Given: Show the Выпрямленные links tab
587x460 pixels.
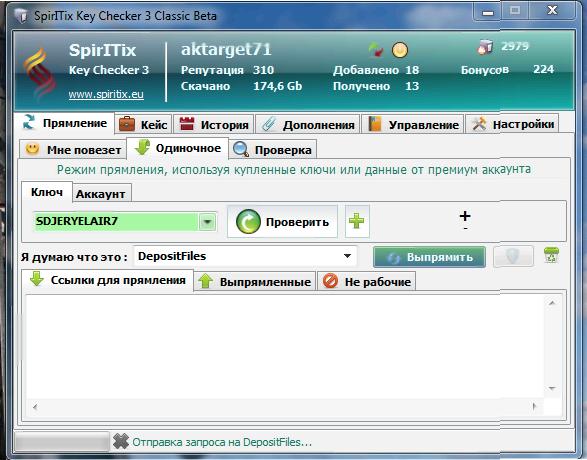Looking at the screenshot, I should coord(255,281).
